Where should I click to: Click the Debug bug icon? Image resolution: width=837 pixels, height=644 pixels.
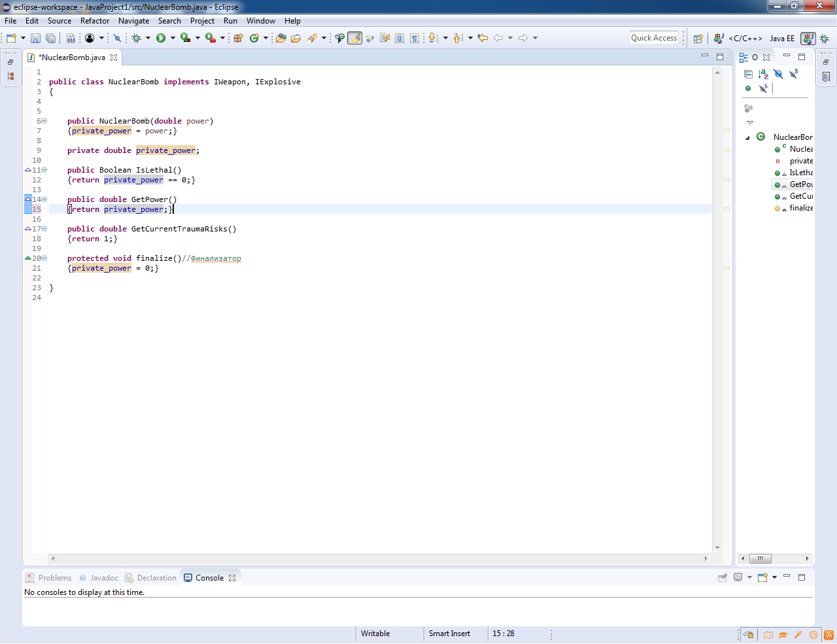(x=137, y=38)
